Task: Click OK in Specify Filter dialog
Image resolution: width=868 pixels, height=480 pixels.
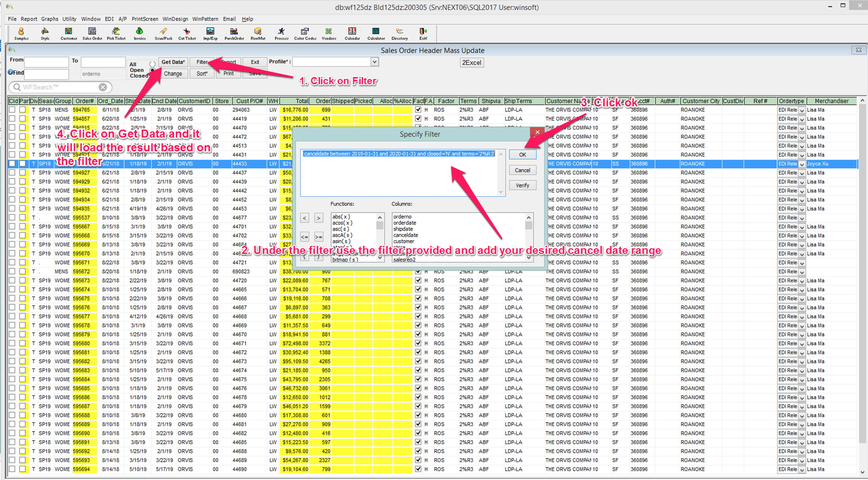Action: [x=522, y=155]
